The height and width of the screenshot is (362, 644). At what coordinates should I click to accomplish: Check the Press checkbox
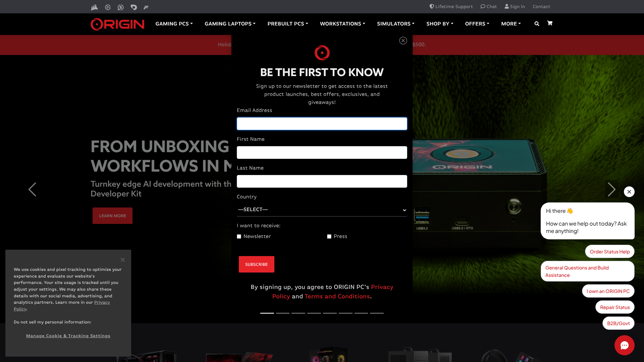click(329, 237)
